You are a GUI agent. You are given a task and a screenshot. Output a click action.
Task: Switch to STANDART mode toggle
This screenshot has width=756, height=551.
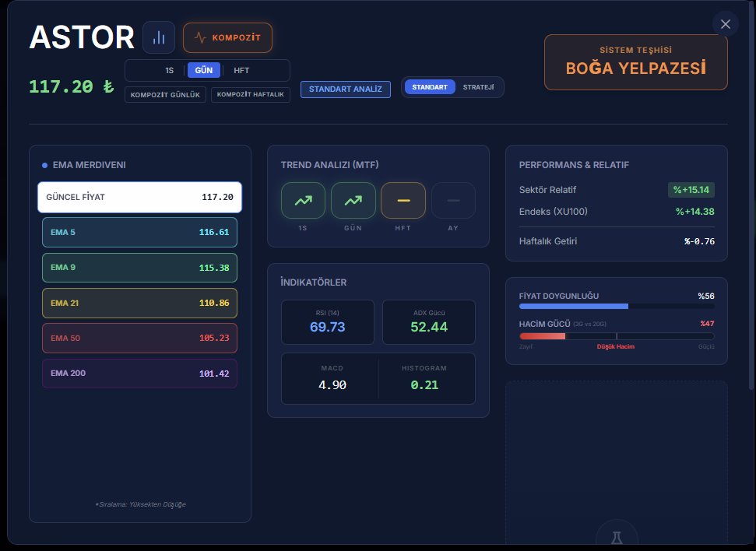pyautogui.click(x=430, y=87)
